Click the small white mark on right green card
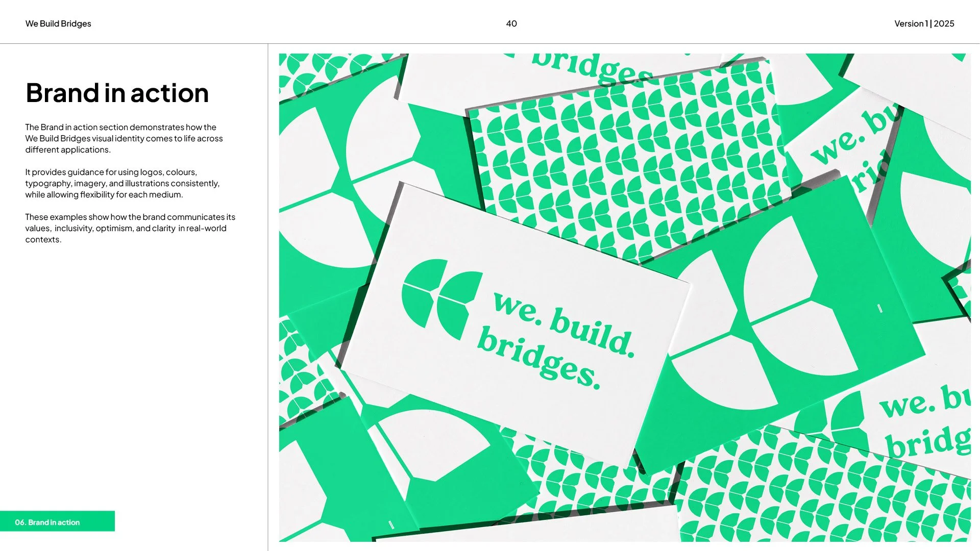980x551 pixels. [x=879, y=308]
